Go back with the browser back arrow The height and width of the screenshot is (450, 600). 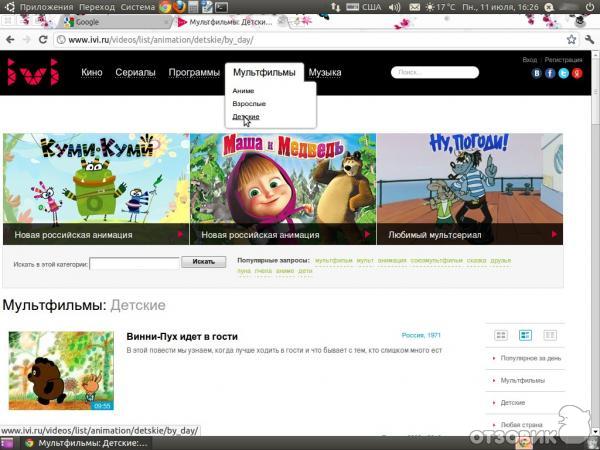click(9, 40)
